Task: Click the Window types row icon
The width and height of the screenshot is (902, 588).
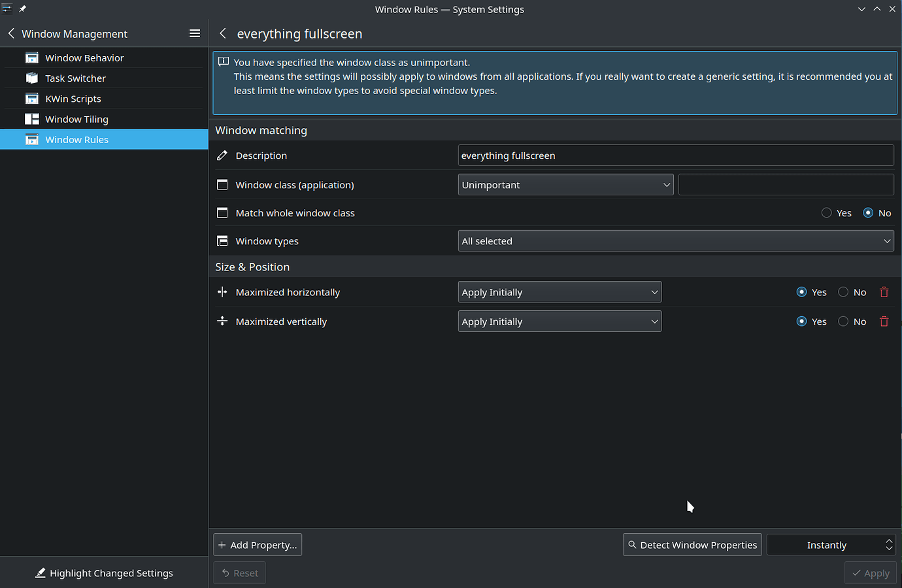Action: tap(222, 241)
